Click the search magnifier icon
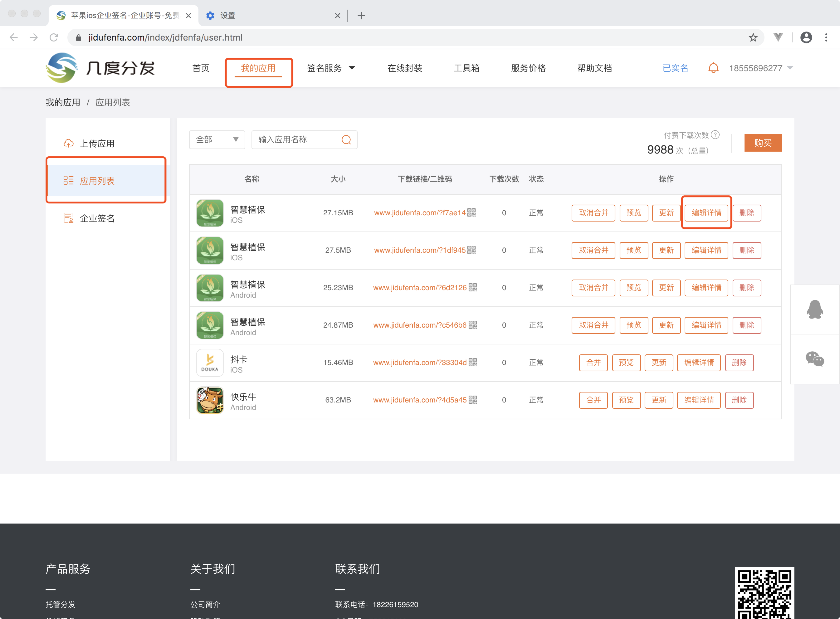Image resolution: width=840 pixels, height=619 pixels. coord(346,140)
